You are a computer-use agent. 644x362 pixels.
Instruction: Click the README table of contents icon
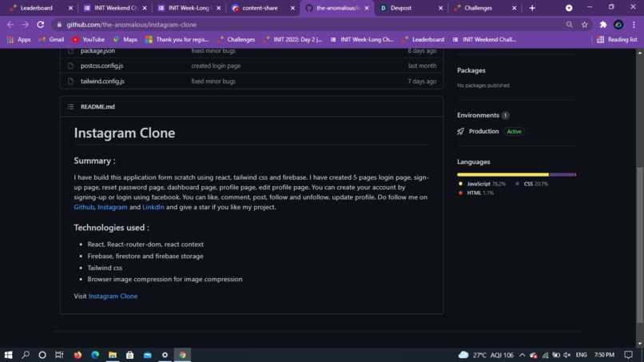[70, 107]
